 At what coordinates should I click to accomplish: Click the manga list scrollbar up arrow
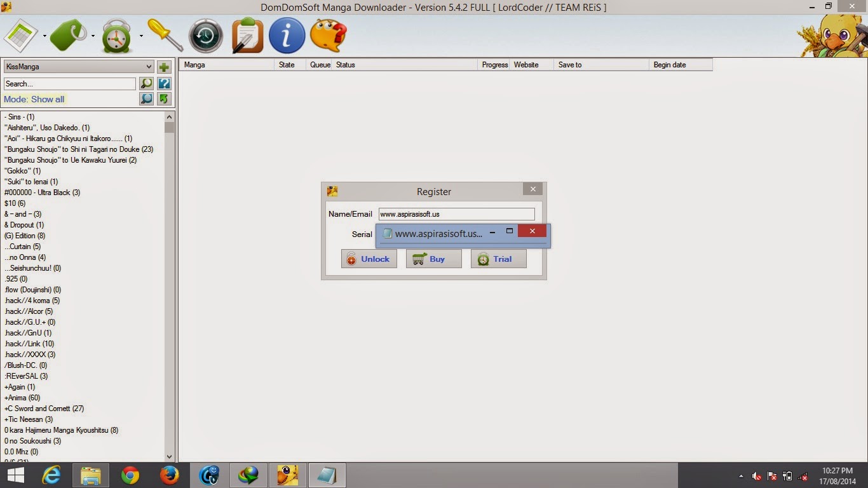coord(169,117)
